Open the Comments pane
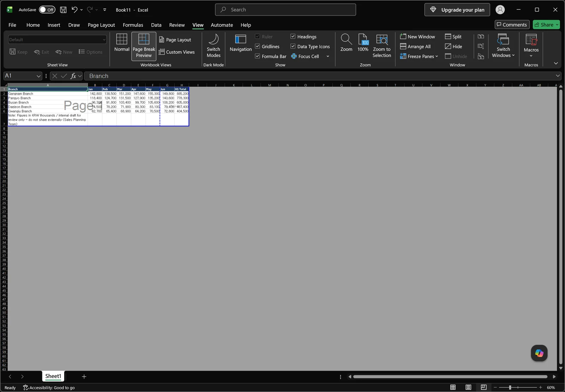Viewport: 565px width, 392px height. pos(512,25)
